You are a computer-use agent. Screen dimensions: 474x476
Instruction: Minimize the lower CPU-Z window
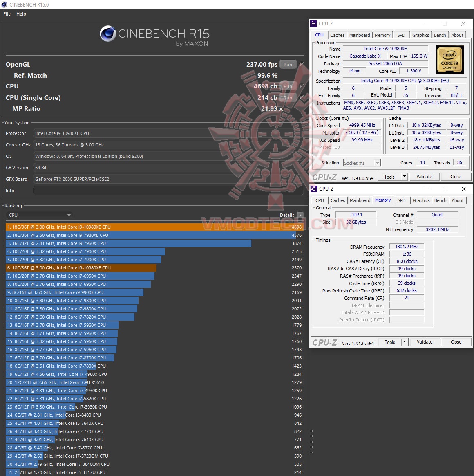[x=426, y=189]
